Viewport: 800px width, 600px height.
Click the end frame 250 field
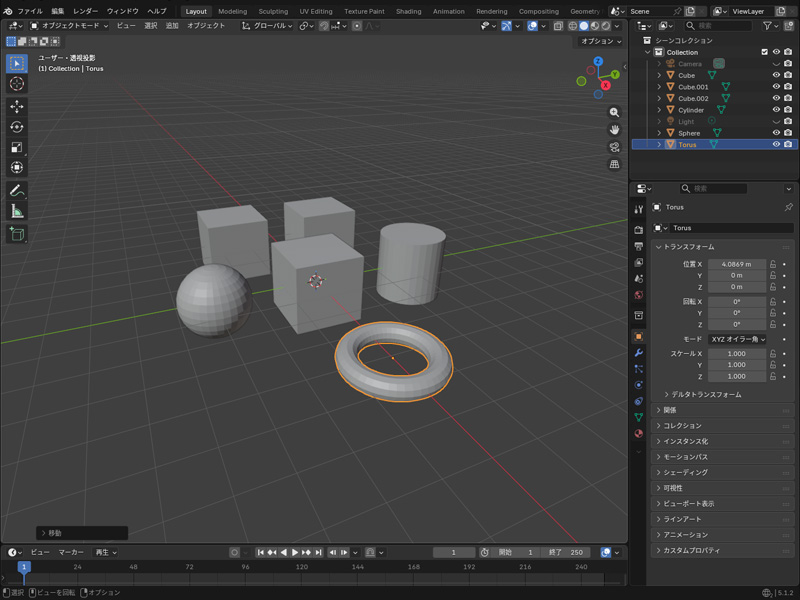tap(567, 553)
